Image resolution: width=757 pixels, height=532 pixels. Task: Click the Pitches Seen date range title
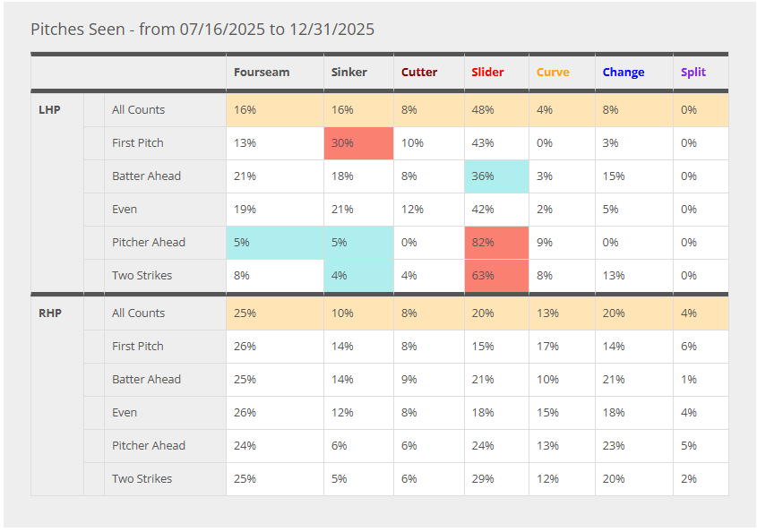pos(202,30)
